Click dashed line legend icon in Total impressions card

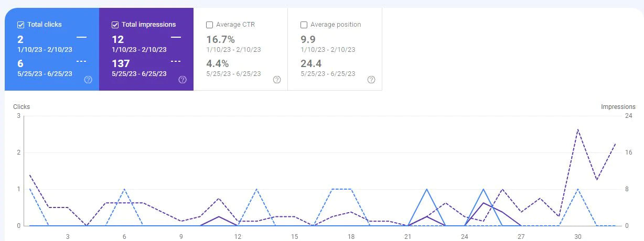click(176, 61)
